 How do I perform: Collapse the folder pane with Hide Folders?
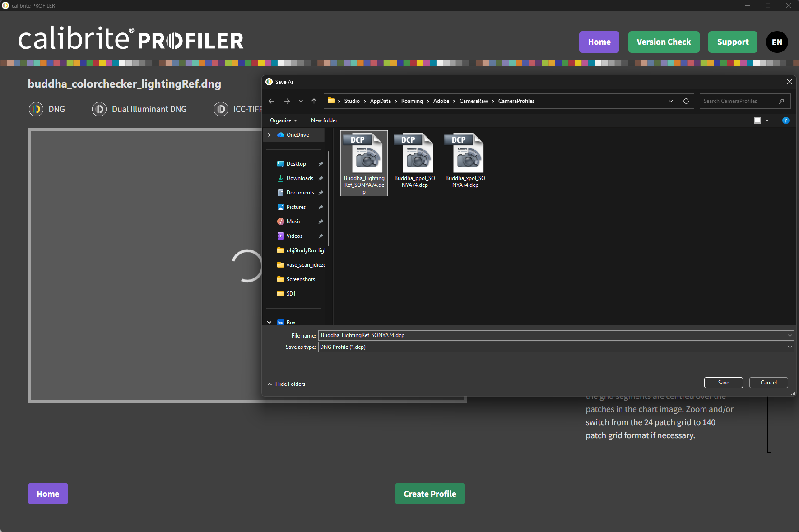[x=287, y=384]
